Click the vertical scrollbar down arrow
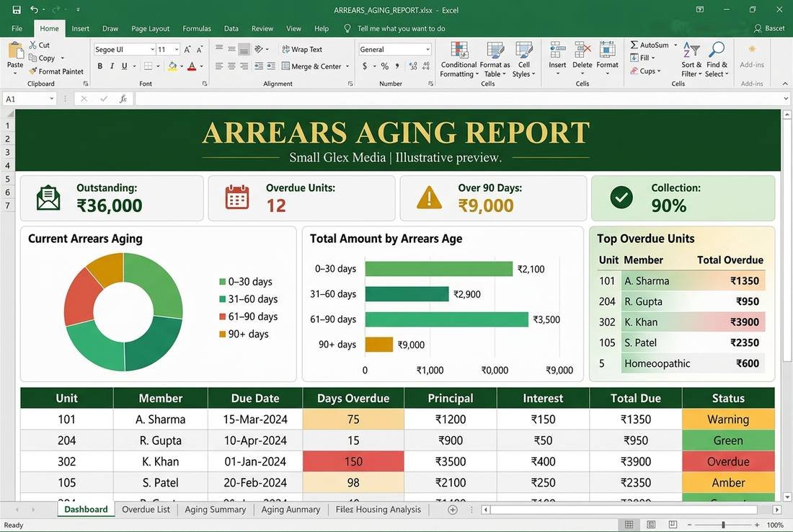This screenshot has width=793, height=532. tap(787, 497)
